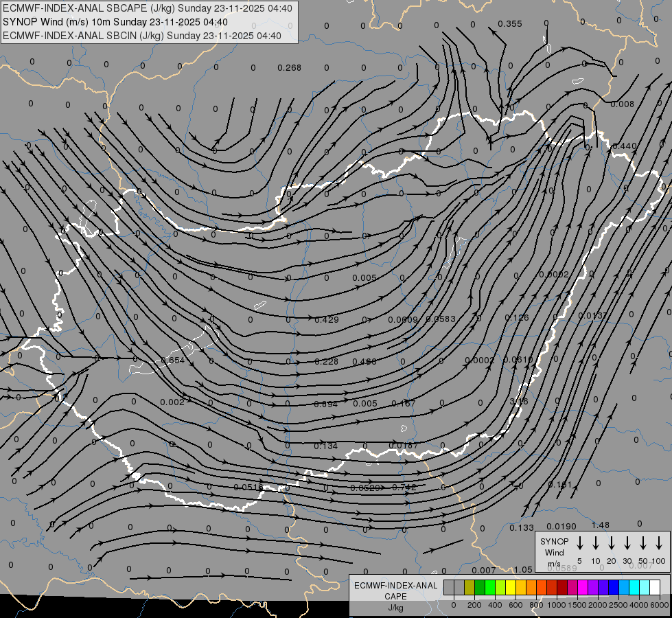
Task: Click the 4000 tick label in CAPE legend
Action: pos(639,605)
